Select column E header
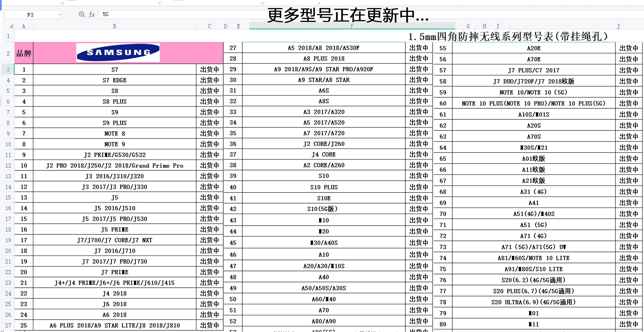Viewport: 644px width, 332px height. click(x=238, y=26)
